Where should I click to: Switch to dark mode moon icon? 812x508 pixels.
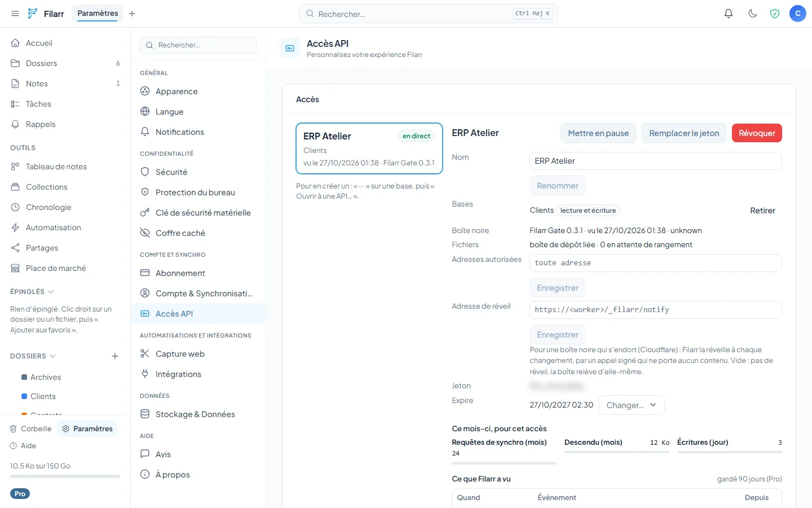coord(752,14)
